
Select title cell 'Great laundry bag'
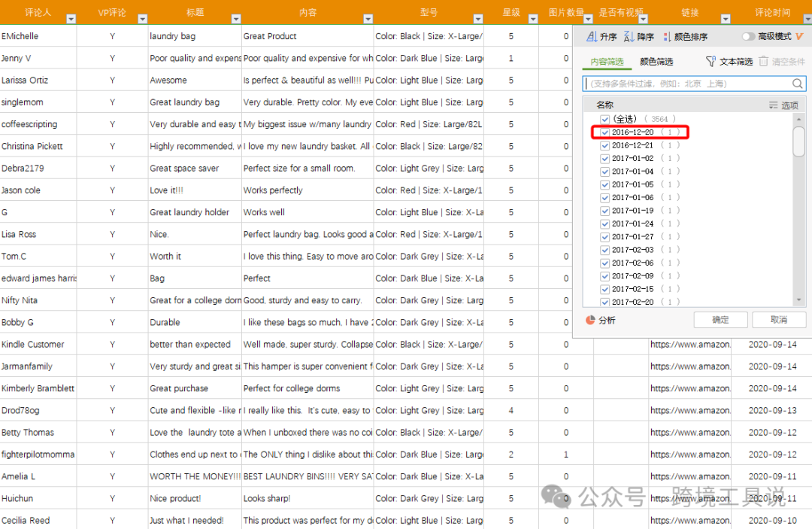pos(195,102)
